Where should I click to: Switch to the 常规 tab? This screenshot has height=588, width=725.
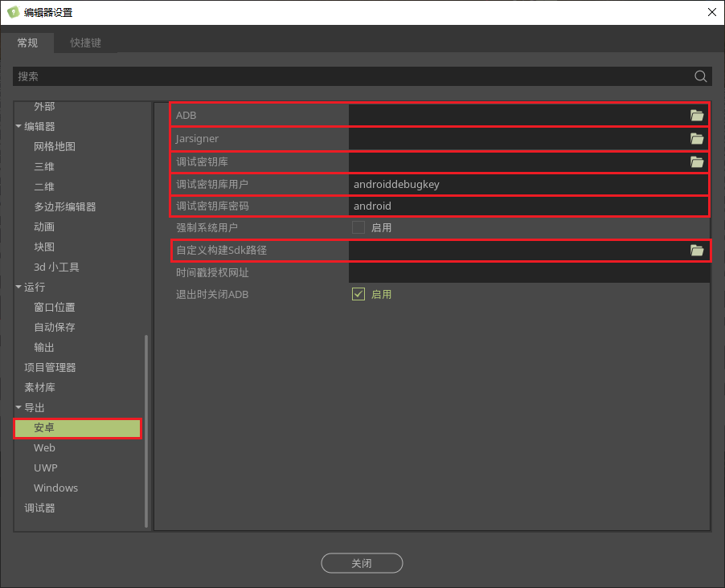27,43
